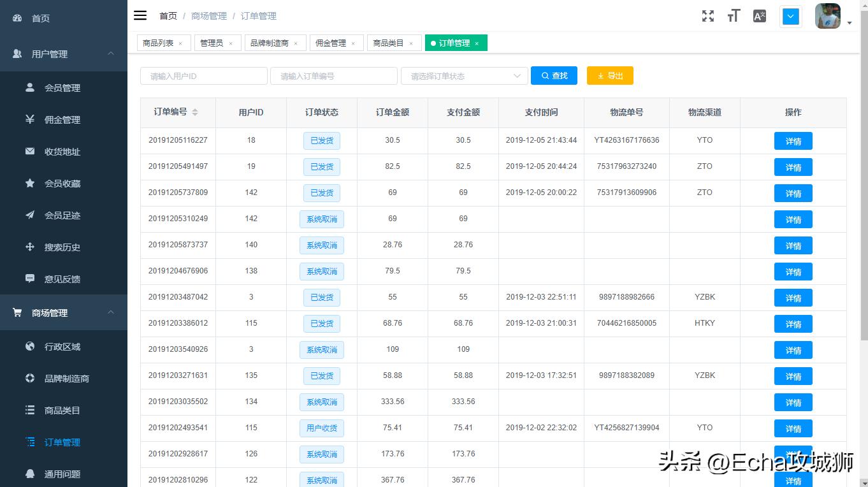This screenshot has height=487, width=868.
Task: Open 会员管理 from the sidebar
Action: point(62,88)
